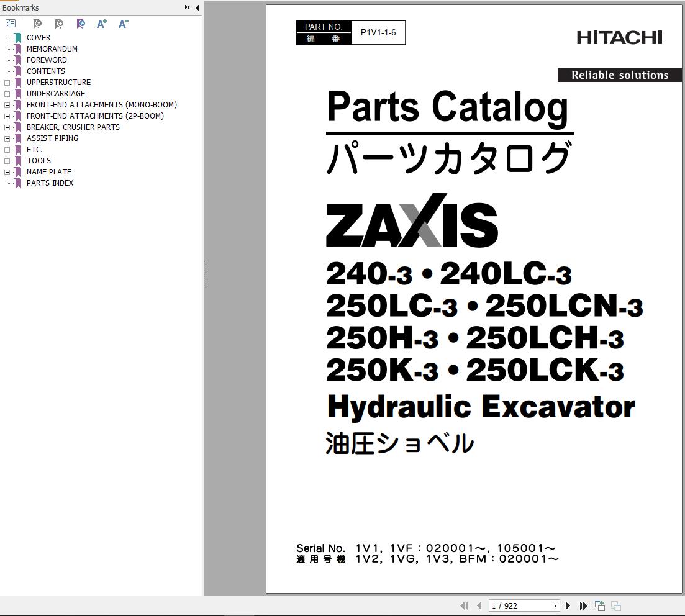This screenshot has height=616, width=685.
Task: Expand the ETC. bookmark
Action: click(7, 150)
